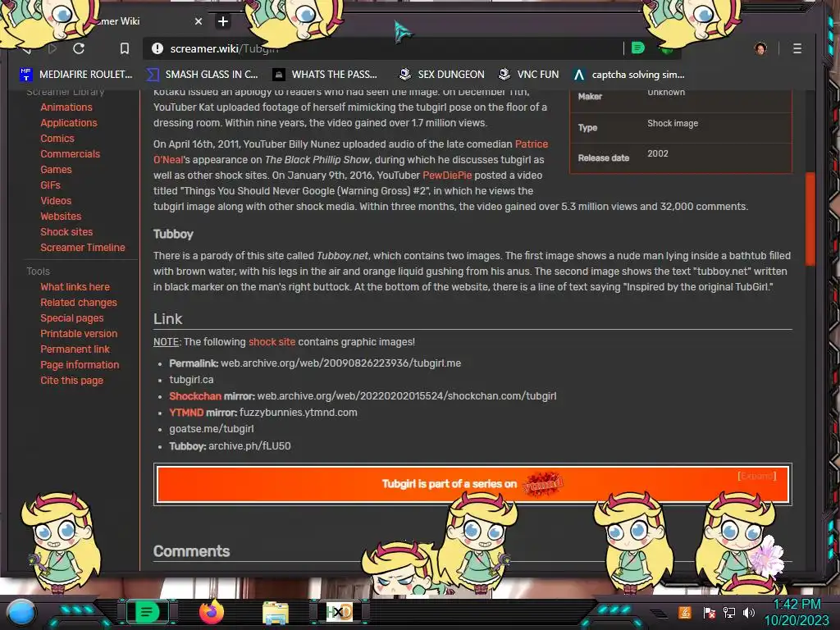Open Printable version
This screenshot has height=630, width=840.
[79, 333]
